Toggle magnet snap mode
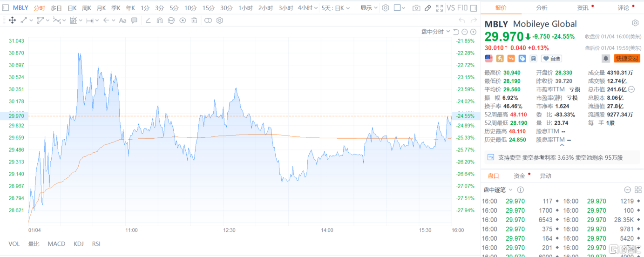The height and width of the screenshot is (257, 644). tap(159, 20)
